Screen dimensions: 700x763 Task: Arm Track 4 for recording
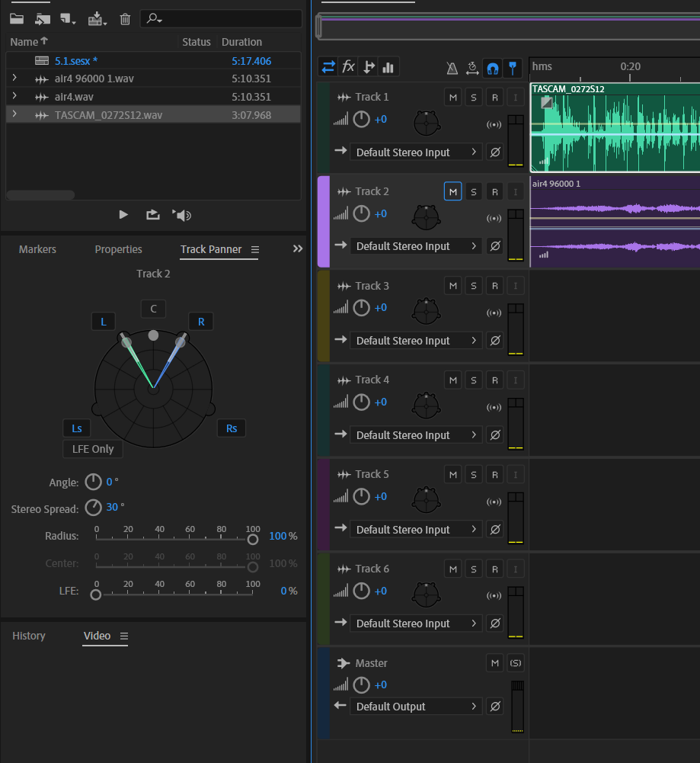tap(494, 380)
